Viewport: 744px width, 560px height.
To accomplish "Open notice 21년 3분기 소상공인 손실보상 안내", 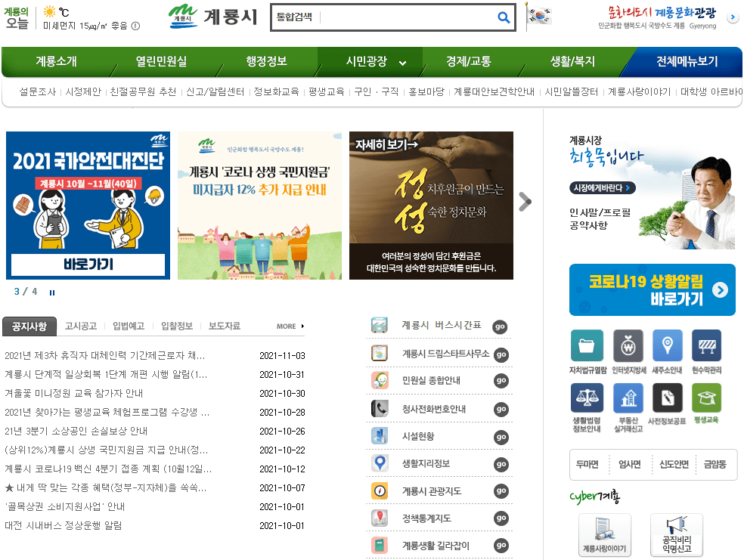I will pos(76,431).
